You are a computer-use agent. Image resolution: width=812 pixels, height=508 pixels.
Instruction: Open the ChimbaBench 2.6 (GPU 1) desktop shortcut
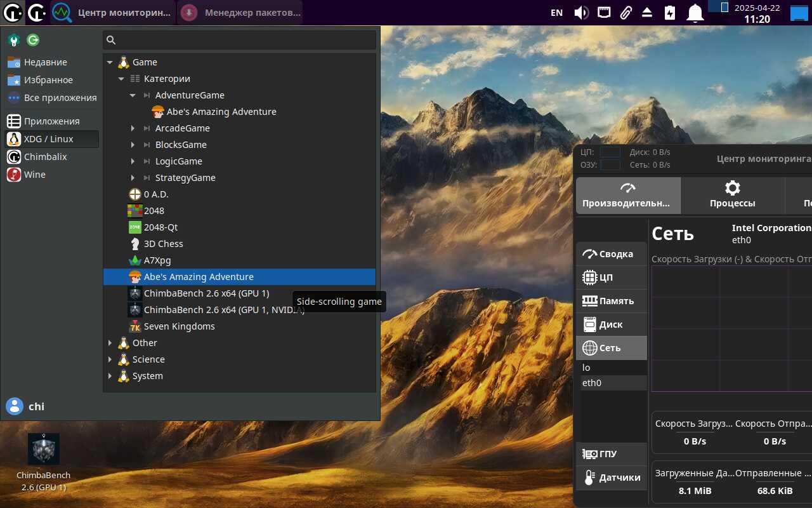coord(43,463)
